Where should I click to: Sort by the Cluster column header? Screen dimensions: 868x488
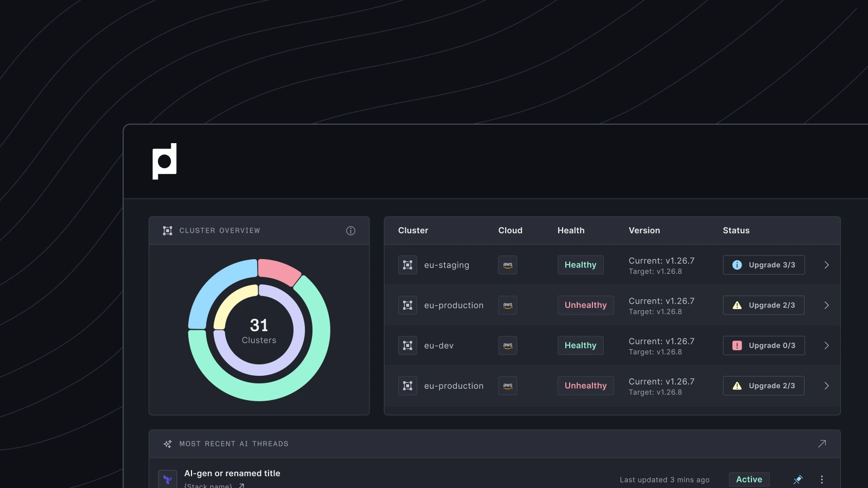tap(413, 230)
